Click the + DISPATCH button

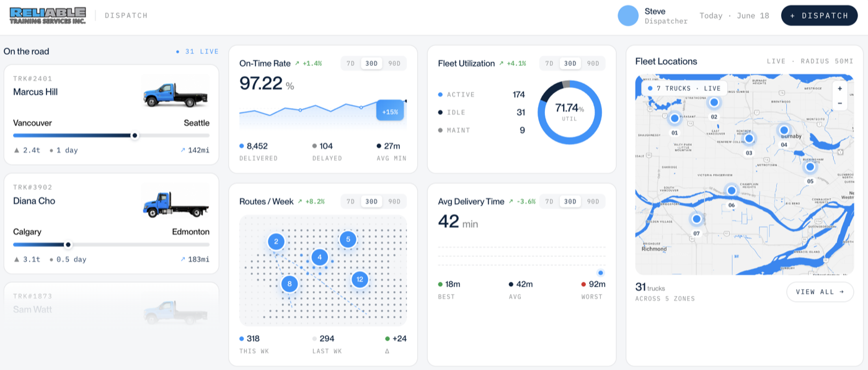click(x=819, y=16)
